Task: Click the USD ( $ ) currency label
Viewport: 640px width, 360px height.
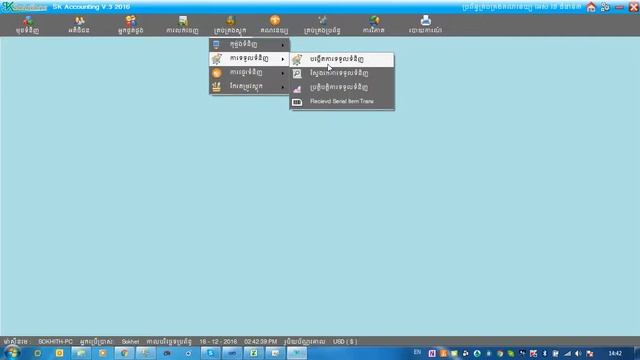Action: pos(345,341)
